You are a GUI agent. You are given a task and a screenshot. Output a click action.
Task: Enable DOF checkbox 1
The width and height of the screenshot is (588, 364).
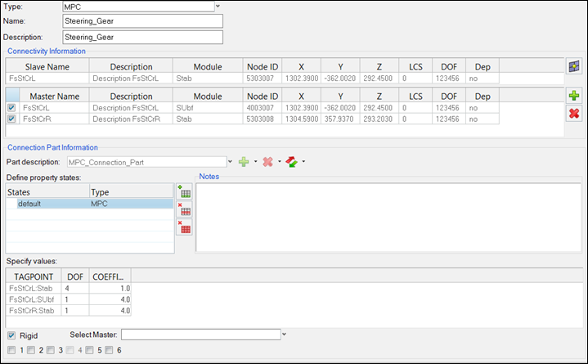click(x=11, y=350)
